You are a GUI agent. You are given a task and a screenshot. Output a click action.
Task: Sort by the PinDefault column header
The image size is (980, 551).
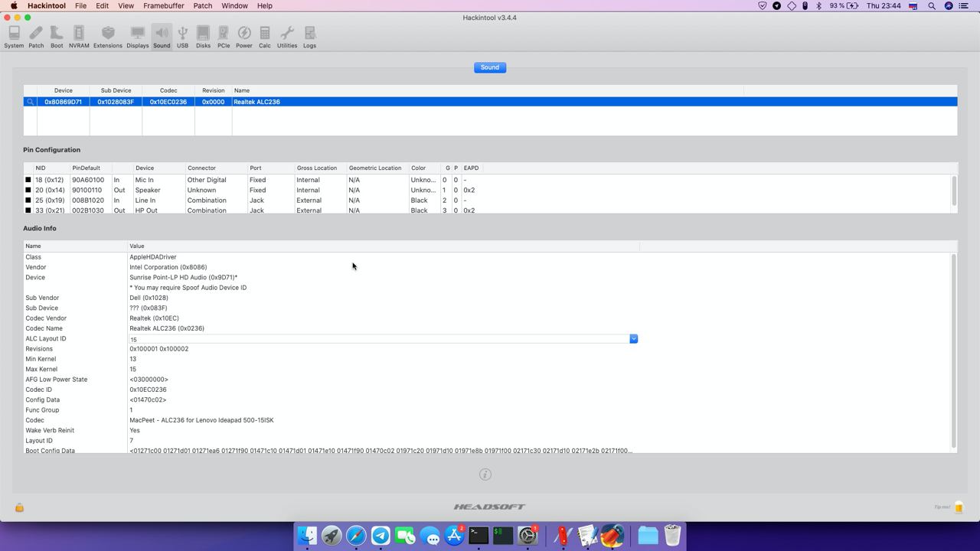coord(90,168)
